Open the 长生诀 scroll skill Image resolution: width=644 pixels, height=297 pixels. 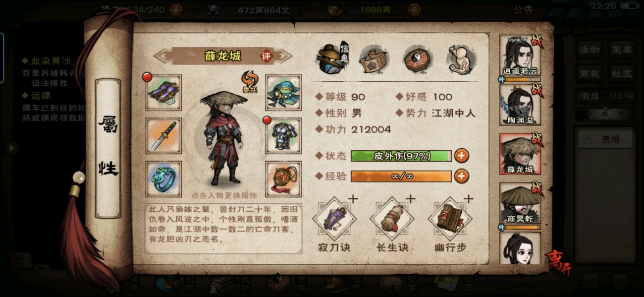point(392,219)
